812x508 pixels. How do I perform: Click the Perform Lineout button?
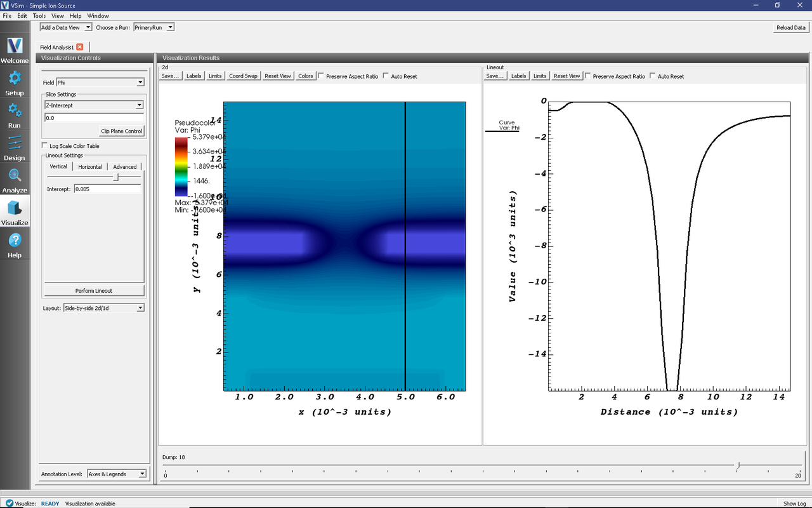[94, 291]
